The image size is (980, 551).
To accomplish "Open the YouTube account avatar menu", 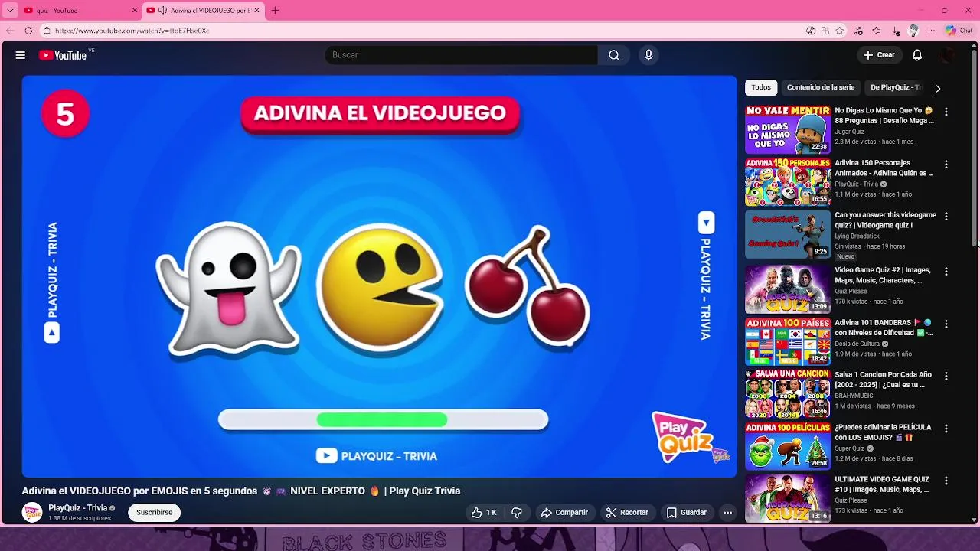I will click(x=948, y=55).
